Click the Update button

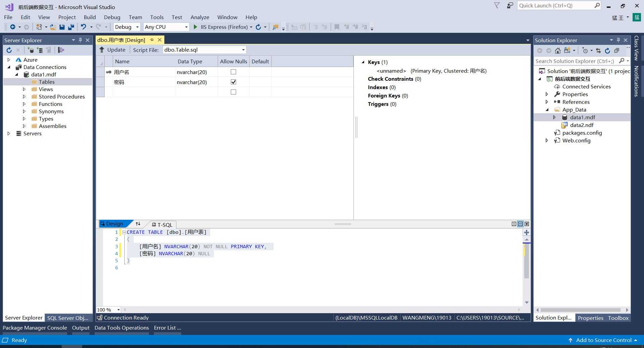112,50
